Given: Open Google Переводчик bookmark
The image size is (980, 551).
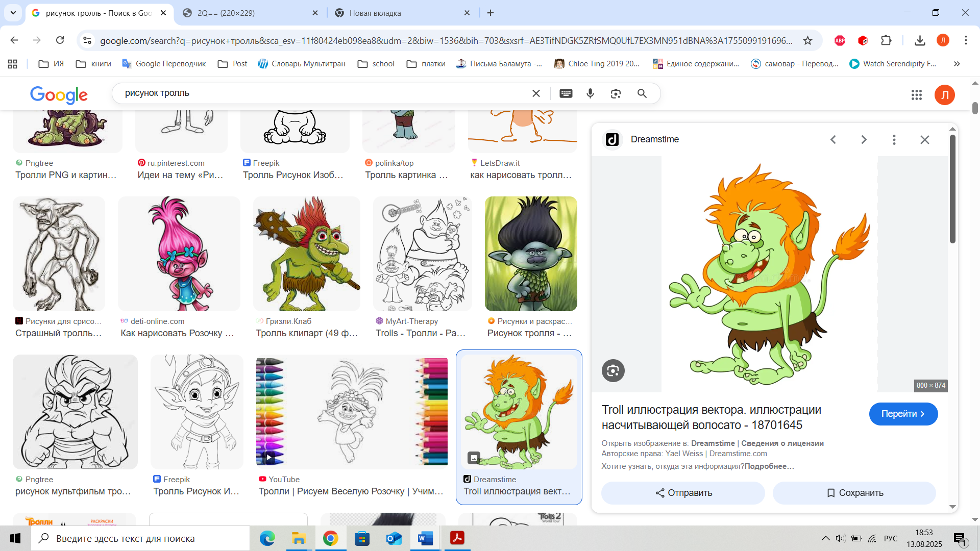Looking at the screenshot, I should point(164,64).
